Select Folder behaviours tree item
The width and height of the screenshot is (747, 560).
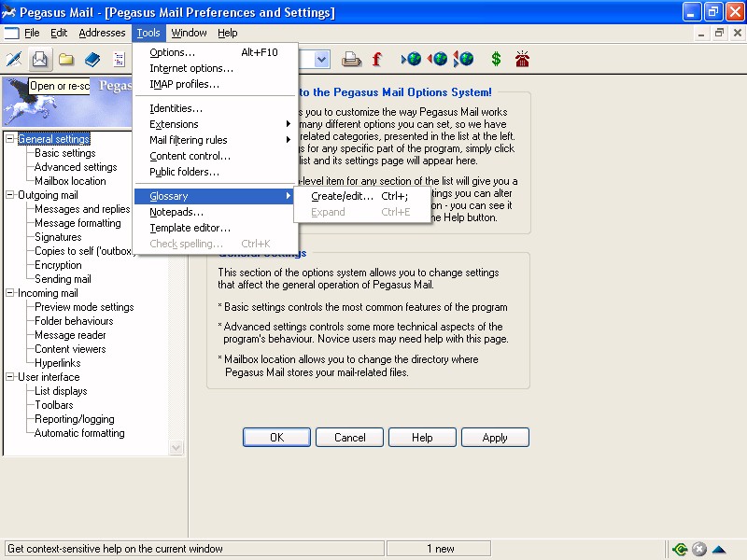click(x=74, y=321)
